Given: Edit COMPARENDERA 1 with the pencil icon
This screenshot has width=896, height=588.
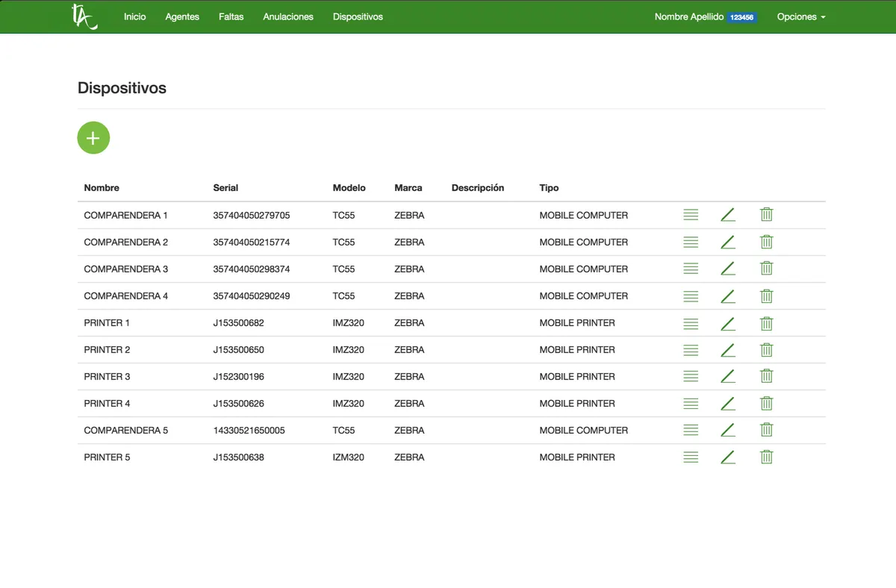Looking at the screenshot, I should click(x=728, y=215).
